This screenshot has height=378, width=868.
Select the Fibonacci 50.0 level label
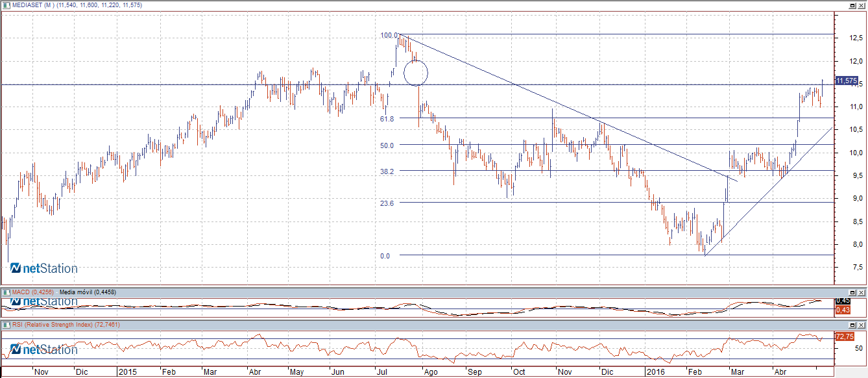387,145
